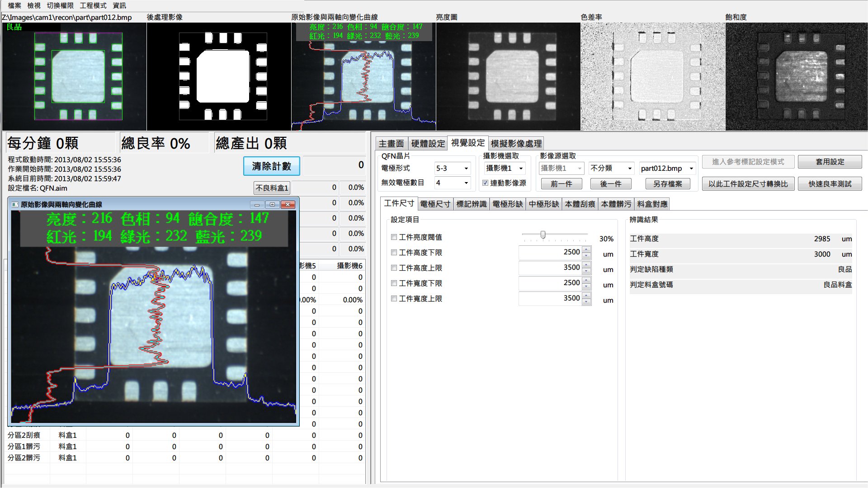868x488 pixels.
Task: Click the 工件高度上限 3500 input field
Action: click(550, 267)
